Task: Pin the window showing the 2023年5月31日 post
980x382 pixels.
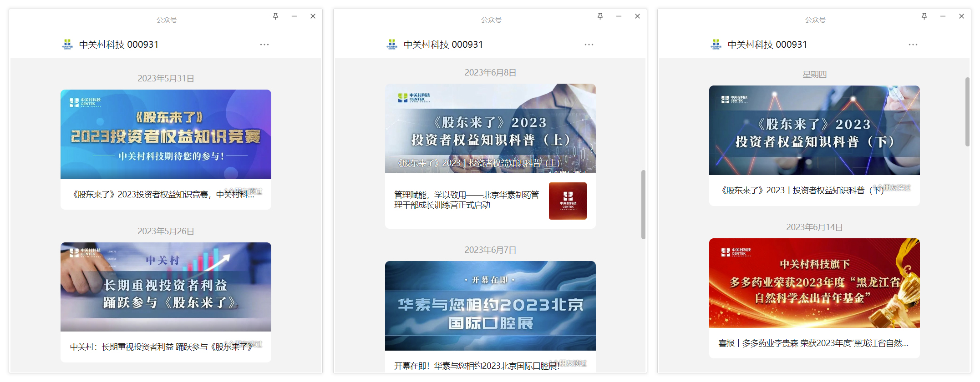Action: 275,16
